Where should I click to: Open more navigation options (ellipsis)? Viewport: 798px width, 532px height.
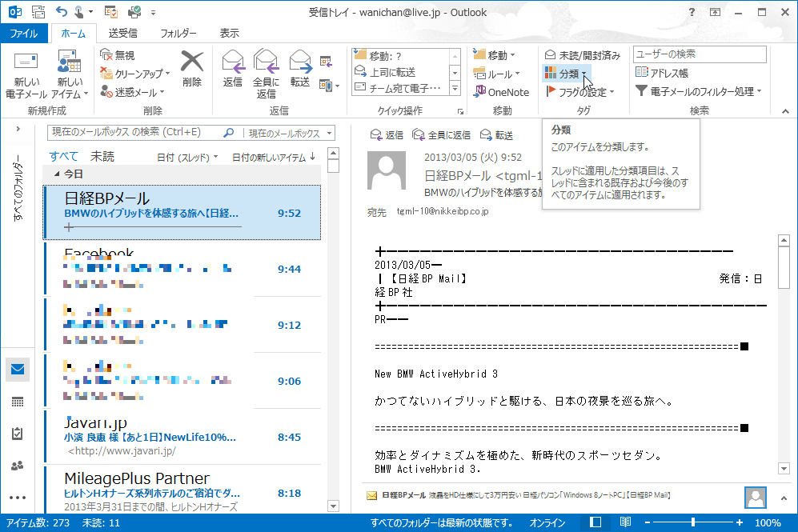(18, 498)
